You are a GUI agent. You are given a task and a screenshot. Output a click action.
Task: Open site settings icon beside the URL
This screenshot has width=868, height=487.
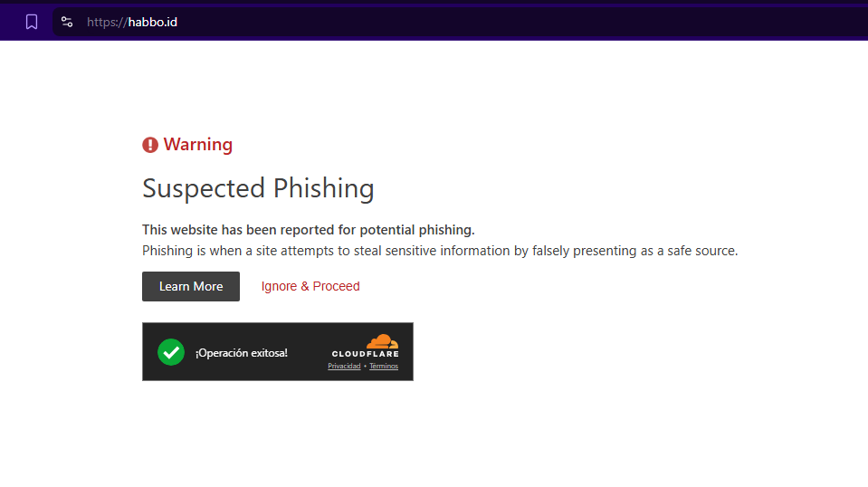[x=67, y=22]
